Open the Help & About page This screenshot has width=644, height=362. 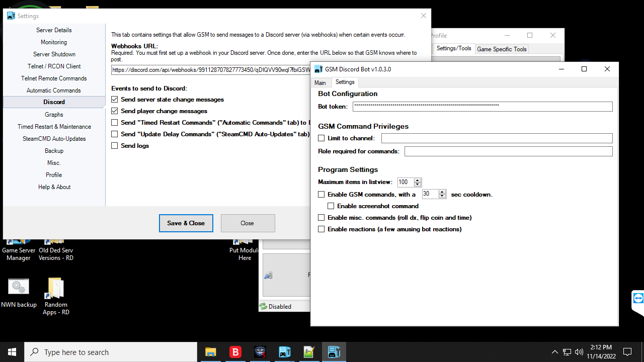pyautogui.click(x=54, y=187)
